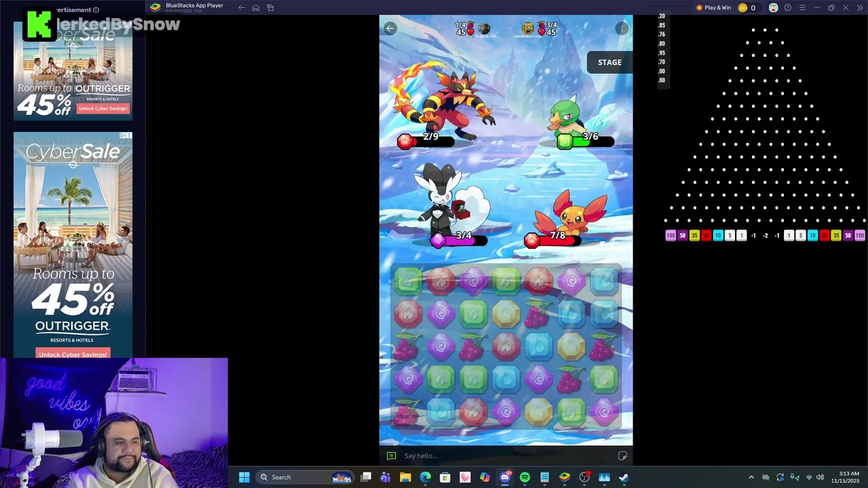Screen dimensions: 868x488
Task: Open Play & Win rewards
Action: [x=713, y=7]
